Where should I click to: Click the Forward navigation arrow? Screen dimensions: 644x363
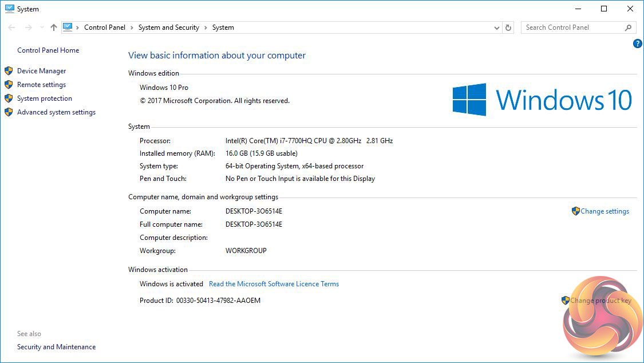pos(28,27)
